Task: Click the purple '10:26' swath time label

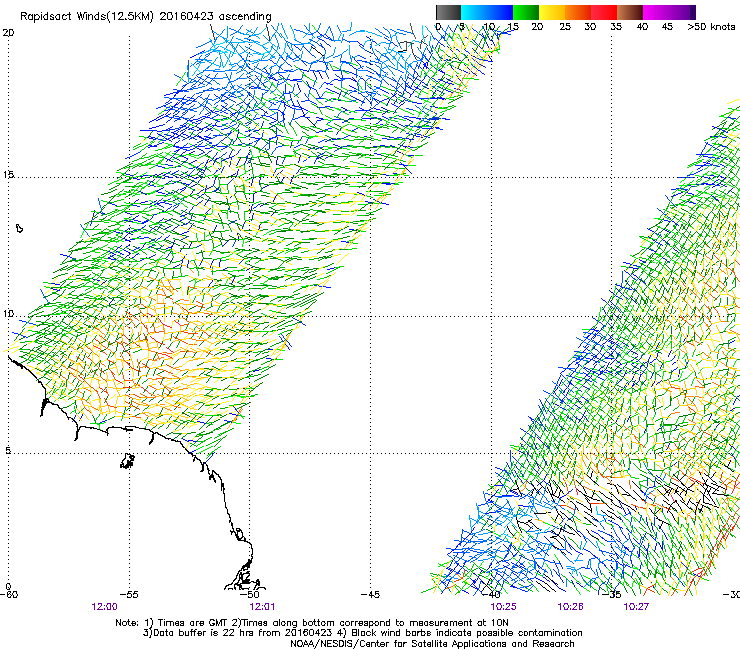Action: coord(571,607)
